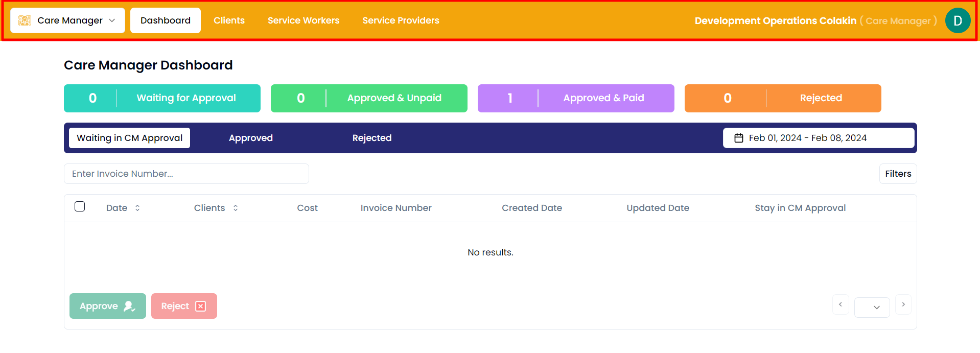Sort by Date column arrows
Image resolution: width=980 pixels, height=353 pixels.
tap(137, 208)
